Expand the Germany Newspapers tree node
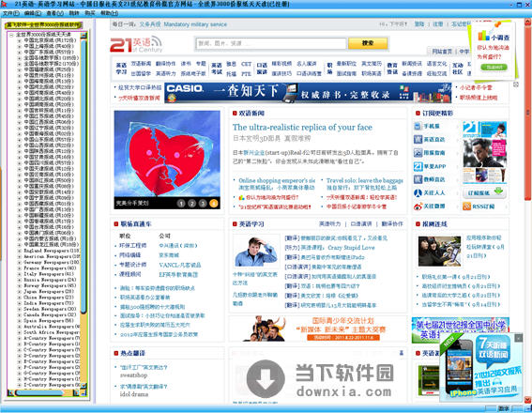This screenshot has width=532, height=413. click(x=20, y=262)
